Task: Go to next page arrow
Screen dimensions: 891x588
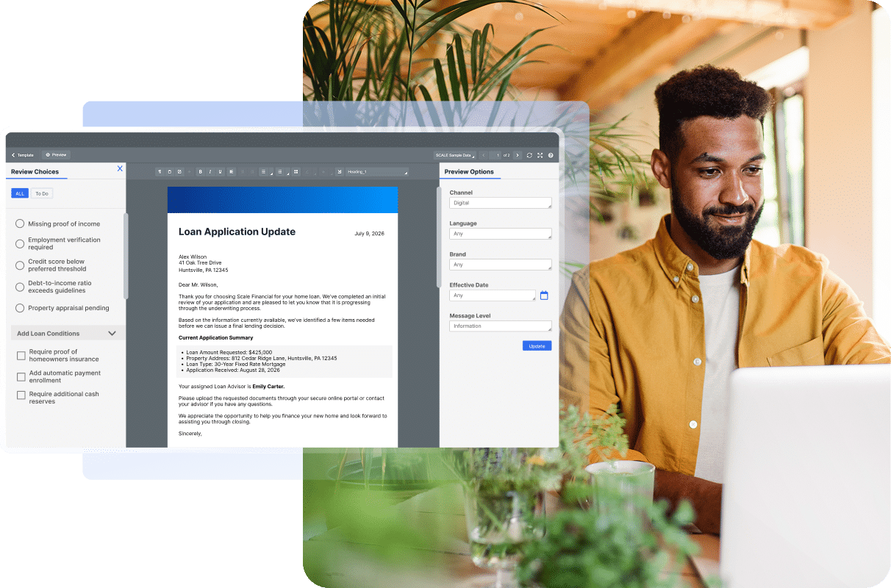Action: click(x=518, y=155)
